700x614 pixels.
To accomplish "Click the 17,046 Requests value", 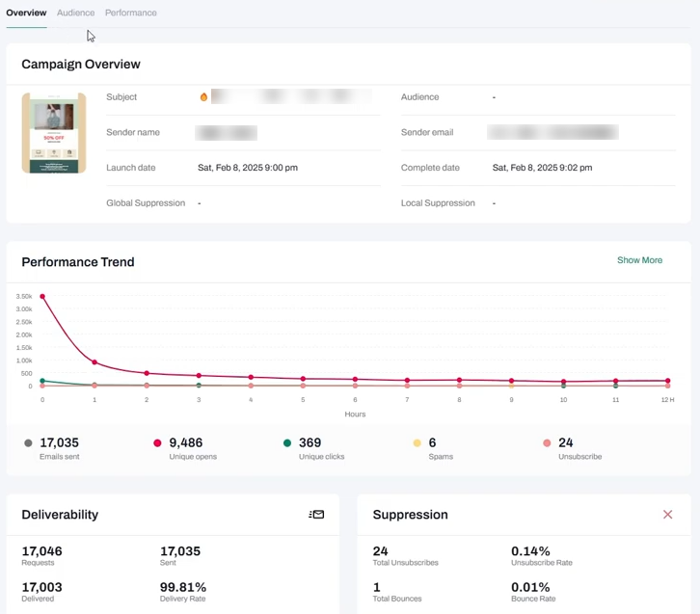I will tap(41, 551).
